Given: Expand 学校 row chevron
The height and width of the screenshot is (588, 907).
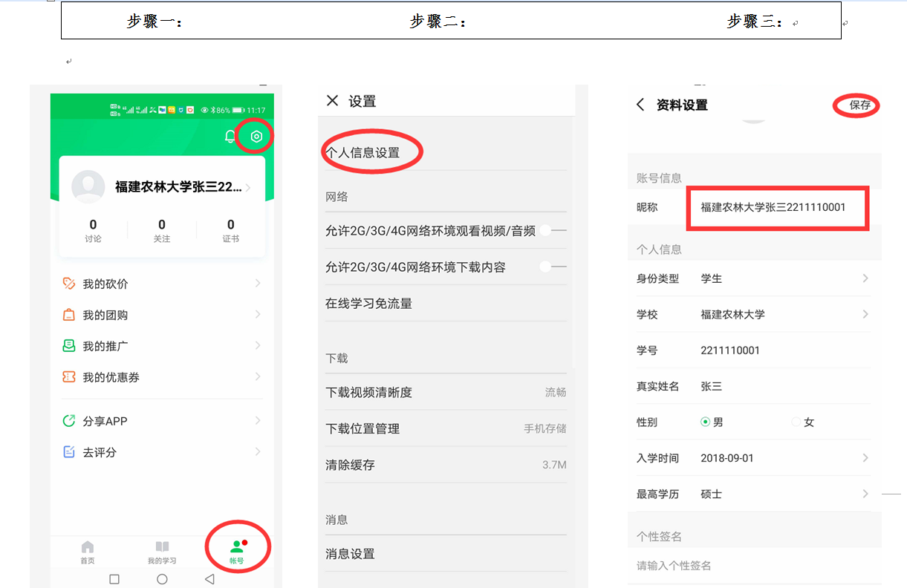Looking at the screenshot, I should [865, 314].
